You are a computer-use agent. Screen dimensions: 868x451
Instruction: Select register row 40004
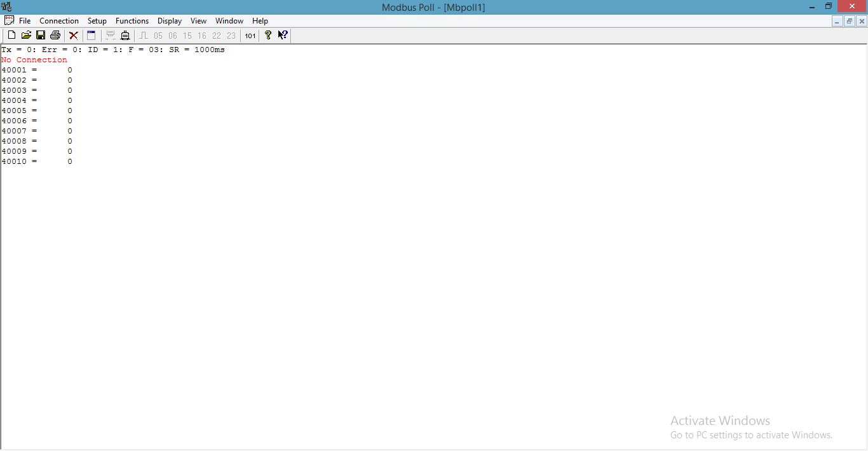(37, 100)
